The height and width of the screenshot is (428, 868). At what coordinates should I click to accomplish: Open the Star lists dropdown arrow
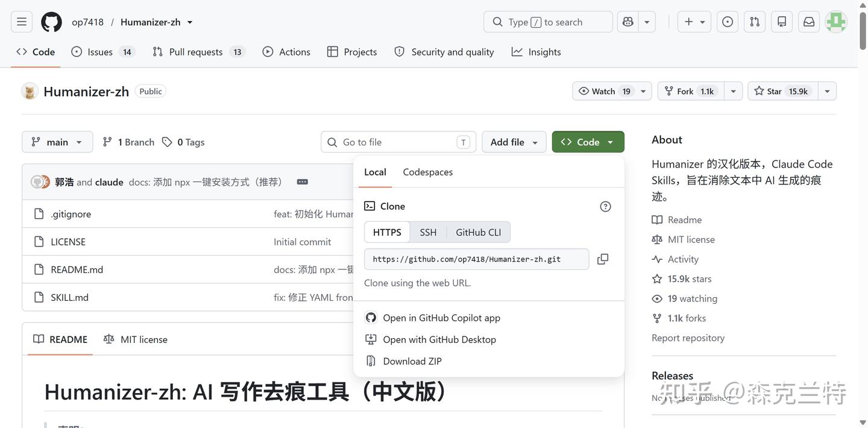tap(827, 91)
